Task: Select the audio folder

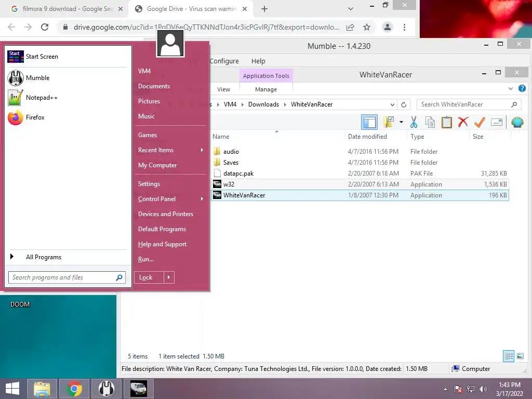Action: point(360,152)
